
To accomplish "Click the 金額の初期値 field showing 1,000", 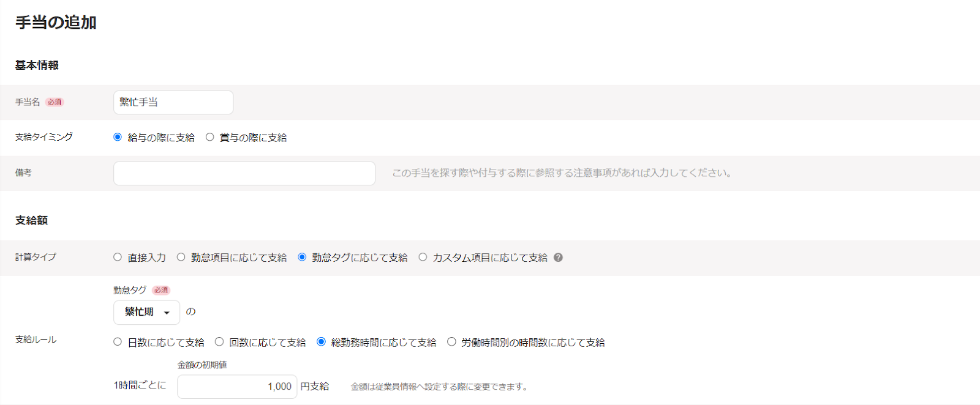I will [x=237, y=387].
